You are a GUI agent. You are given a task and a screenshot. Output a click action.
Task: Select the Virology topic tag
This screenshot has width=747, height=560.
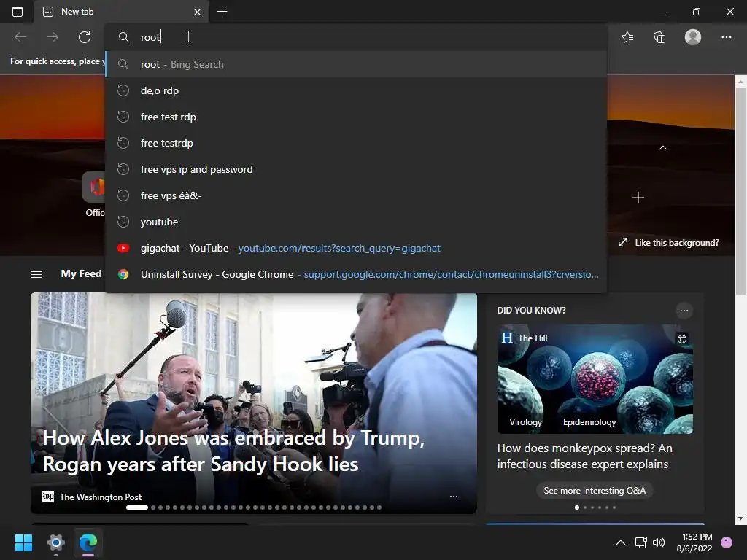525,422
